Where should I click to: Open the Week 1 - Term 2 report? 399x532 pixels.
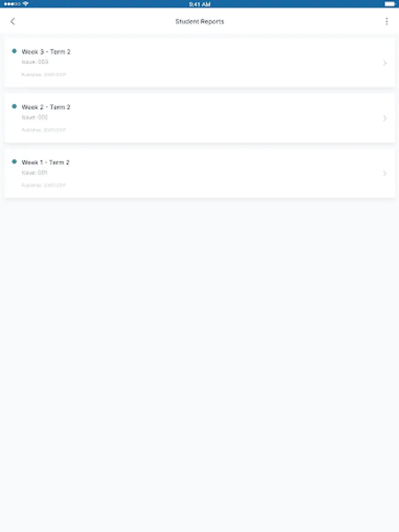pyautogui.click(x=200, y=173)
